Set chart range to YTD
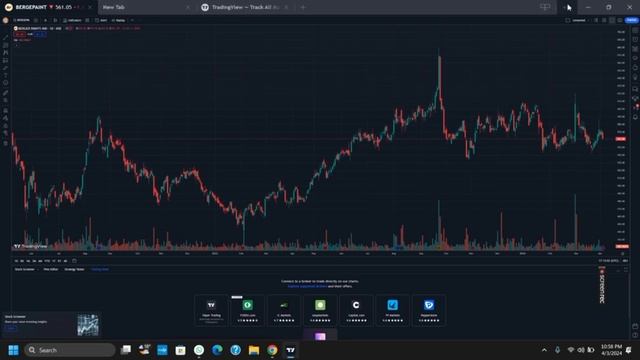This screenshot has height=360, width=640. click(x=47, y=260)
